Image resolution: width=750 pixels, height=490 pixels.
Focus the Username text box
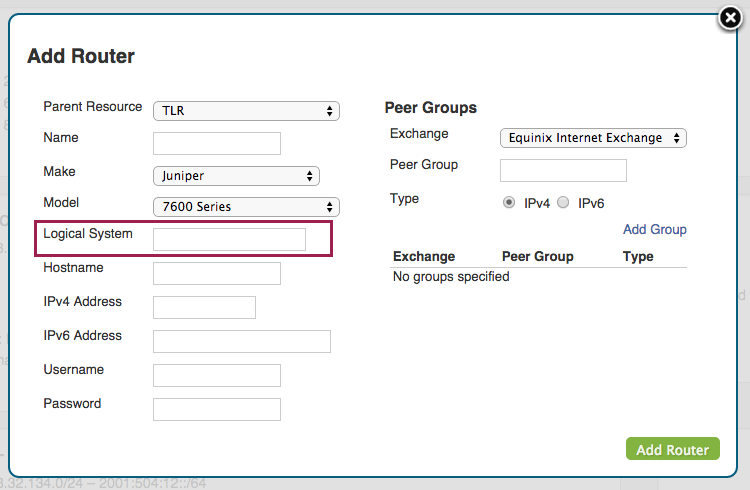point(217,375)
